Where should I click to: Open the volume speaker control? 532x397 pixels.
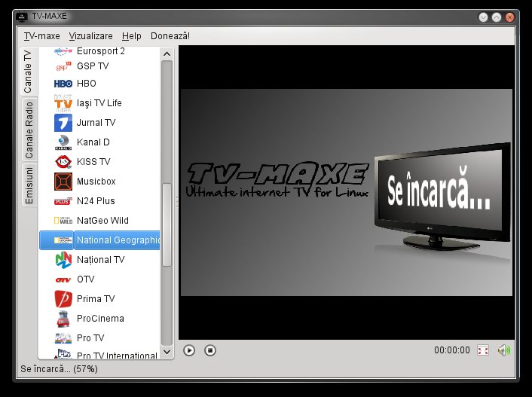504,350
